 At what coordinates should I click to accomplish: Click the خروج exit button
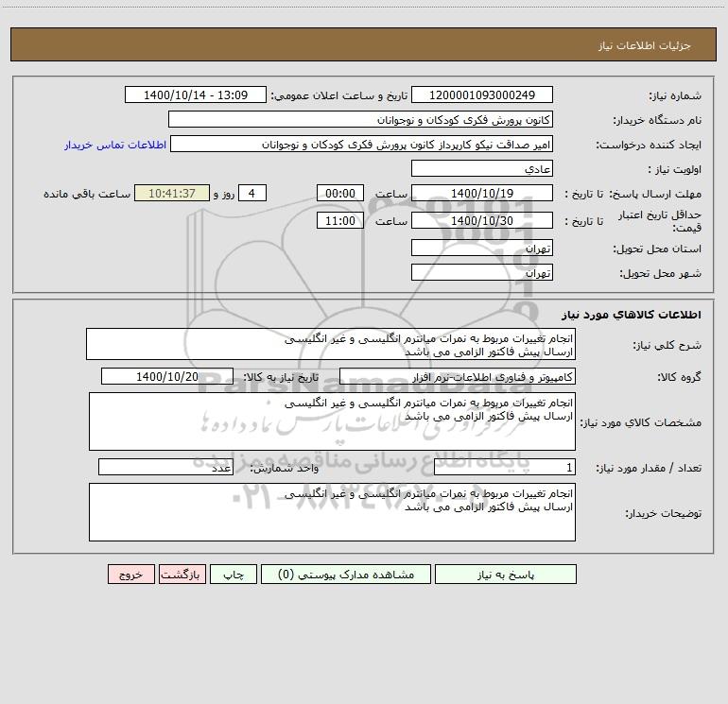(x=130, y=574)
